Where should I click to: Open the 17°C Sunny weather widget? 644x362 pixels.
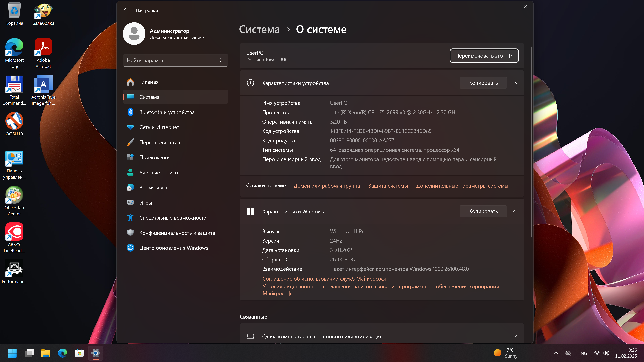pyautogui.click(x=506, y=353)
